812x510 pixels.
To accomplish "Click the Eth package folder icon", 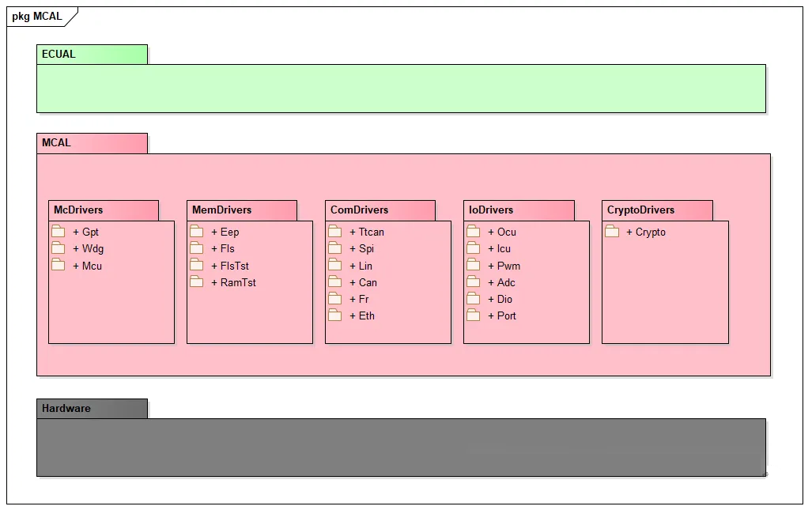I will pos(335,315).
